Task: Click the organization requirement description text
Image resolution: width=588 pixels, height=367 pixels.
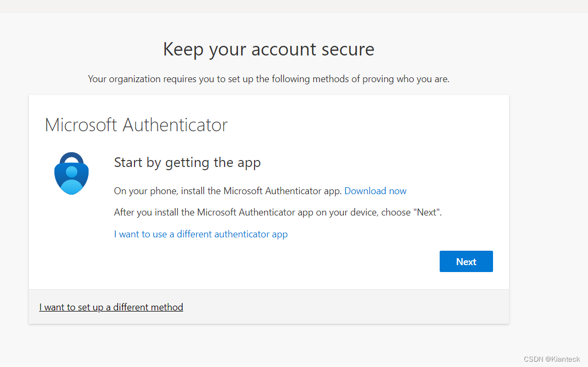Action: coord(268,78)
